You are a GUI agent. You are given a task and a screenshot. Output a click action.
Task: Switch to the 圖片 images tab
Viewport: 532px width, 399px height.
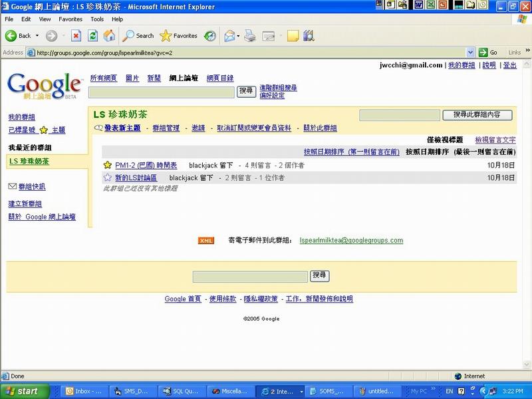pyautogui.click(x=132, y=78)
